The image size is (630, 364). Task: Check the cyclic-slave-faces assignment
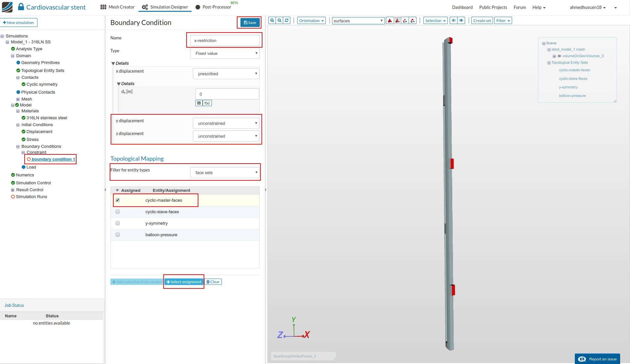point(118,212)
